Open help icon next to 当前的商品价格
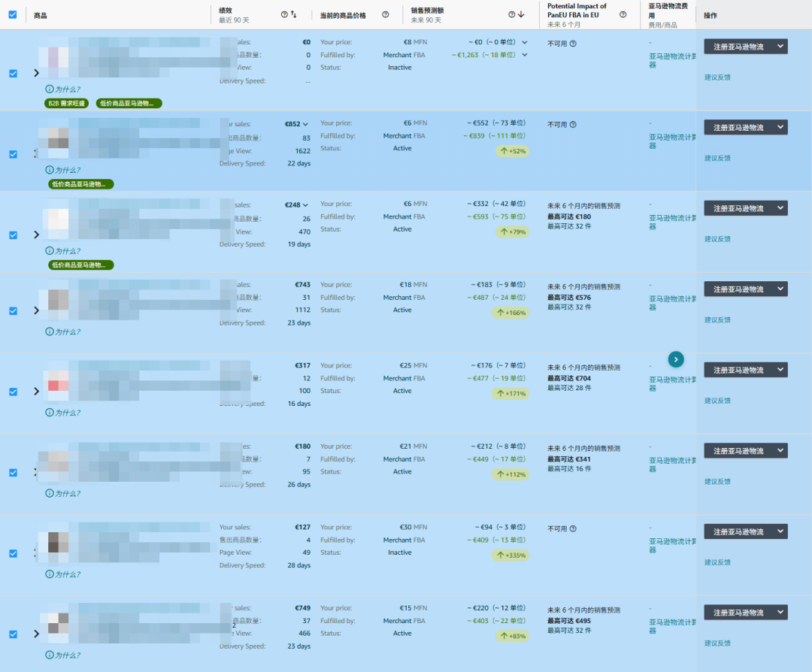The image size is (812, 672). [x=385, y=14]
